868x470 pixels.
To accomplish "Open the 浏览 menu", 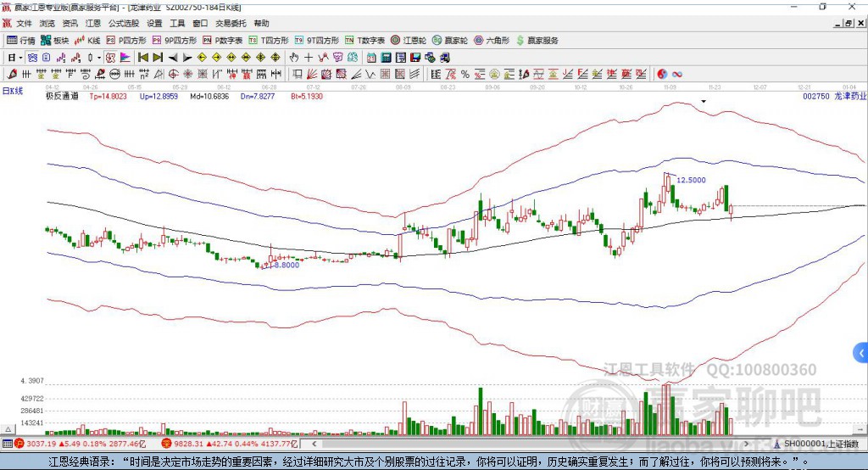I will pyautogui.click(x=47, y=23).
